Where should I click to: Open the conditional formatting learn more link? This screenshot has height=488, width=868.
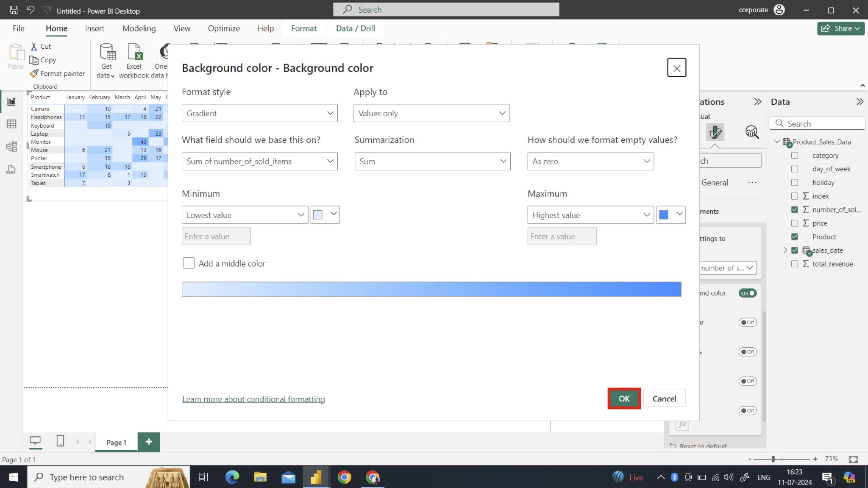(x=253, y=399)
